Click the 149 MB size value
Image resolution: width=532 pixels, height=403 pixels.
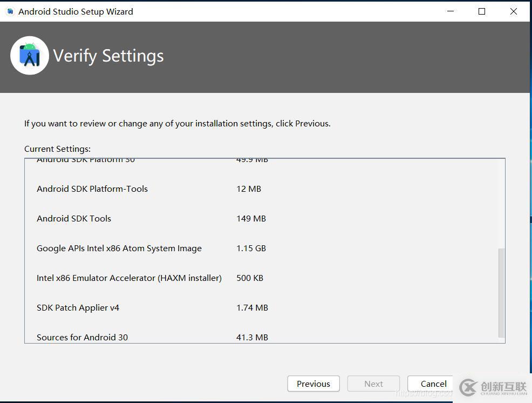251,218
